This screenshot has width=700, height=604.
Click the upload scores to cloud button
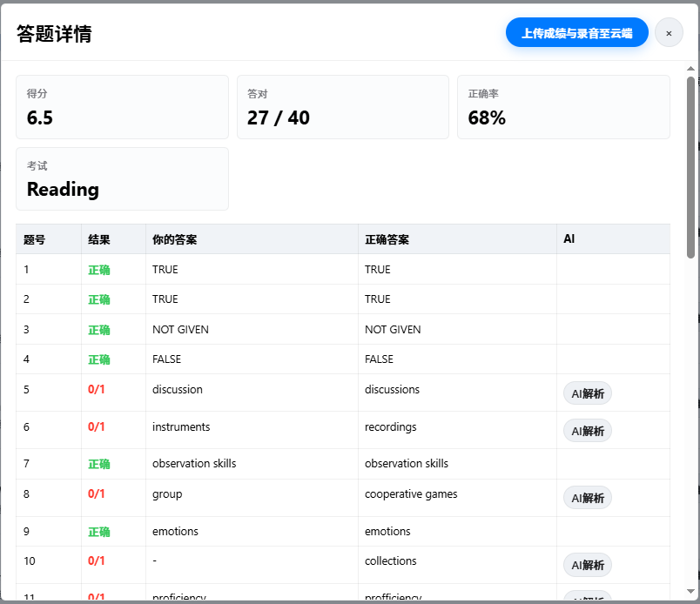tap(576, 32)
